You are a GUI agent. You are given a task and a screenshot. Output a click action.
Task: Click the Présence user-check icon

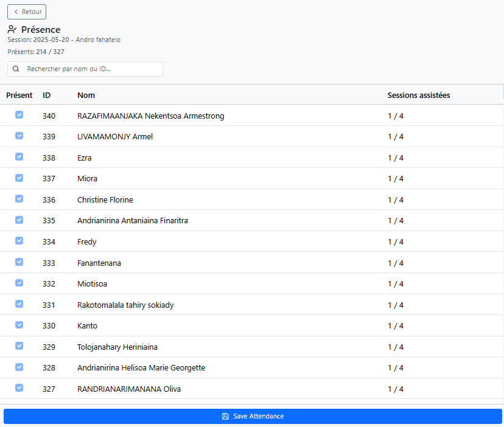pos(12,29)
